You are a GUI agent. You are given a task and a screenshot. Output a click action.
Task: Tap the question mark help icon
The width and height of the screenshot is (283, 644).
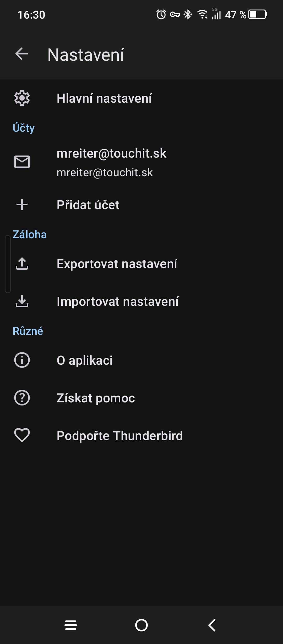(x=22, y=398)
